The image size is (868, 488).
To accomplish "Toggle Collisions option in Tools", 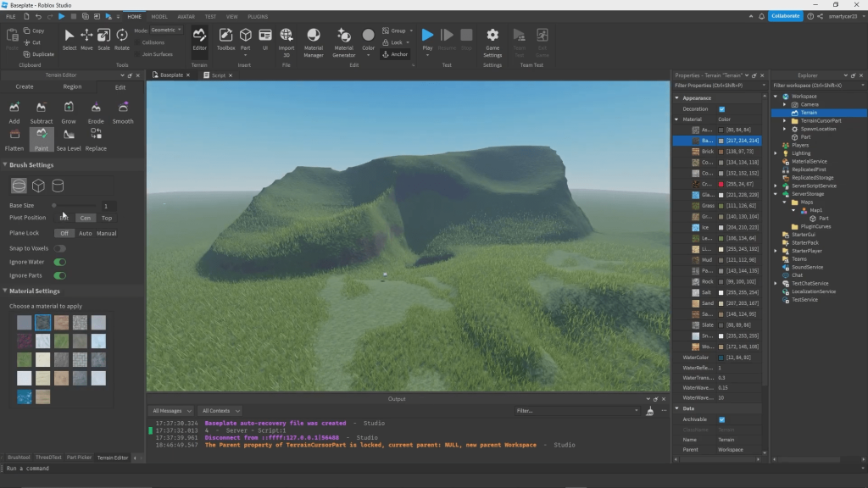I will [149, 42].
